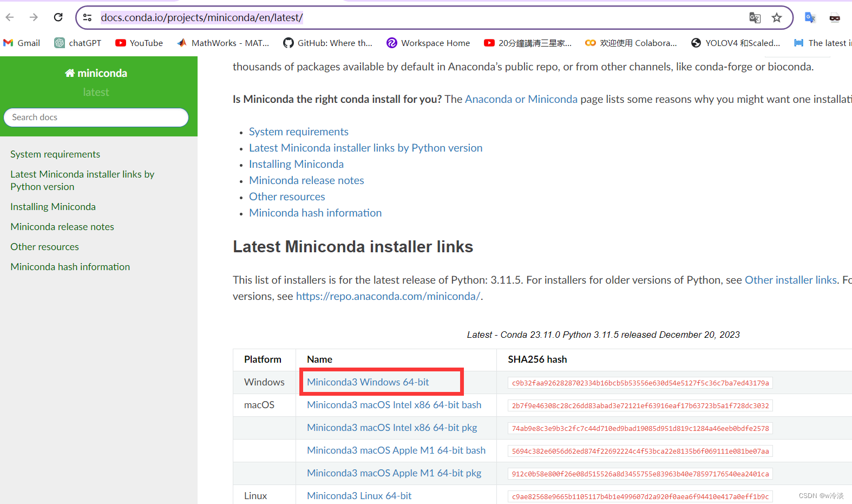Download Miniconda3 macOS Intel x86 64-bit bash
Screen dimensions: 852x504
point(394,405)
